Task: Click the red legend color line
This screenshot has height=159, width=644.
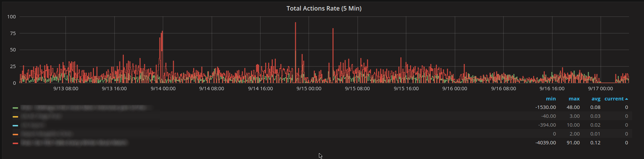Action: pyautogui.click(x=15, y=143)
